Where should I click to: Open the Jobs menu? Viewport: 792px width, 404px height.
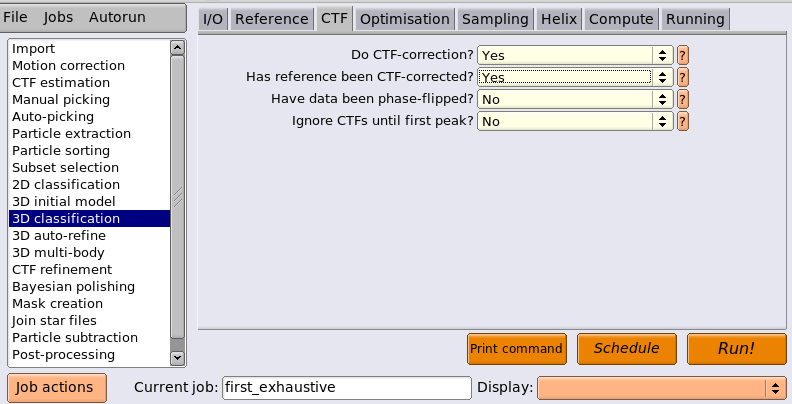(x=58, y=17)
